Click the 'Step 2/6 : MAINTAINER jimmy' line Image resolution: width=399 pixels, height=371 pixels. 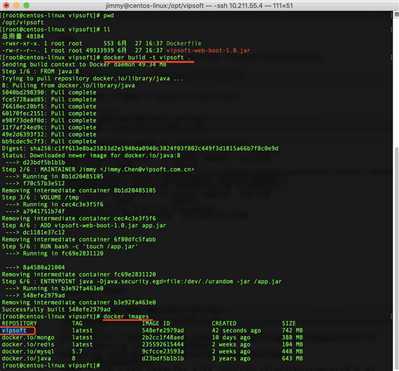pyautogui.click(x=98, y=169)
